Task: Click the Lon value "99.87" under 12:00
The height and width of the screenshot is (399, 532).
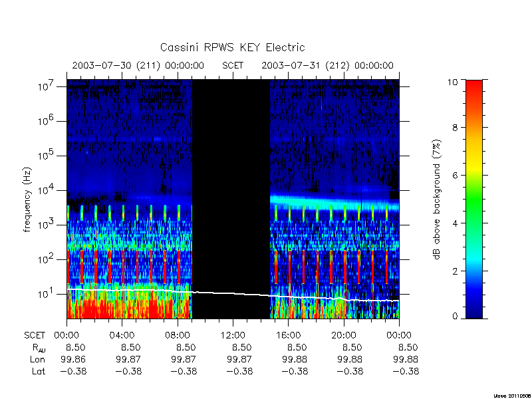Action: click(239, 359)
